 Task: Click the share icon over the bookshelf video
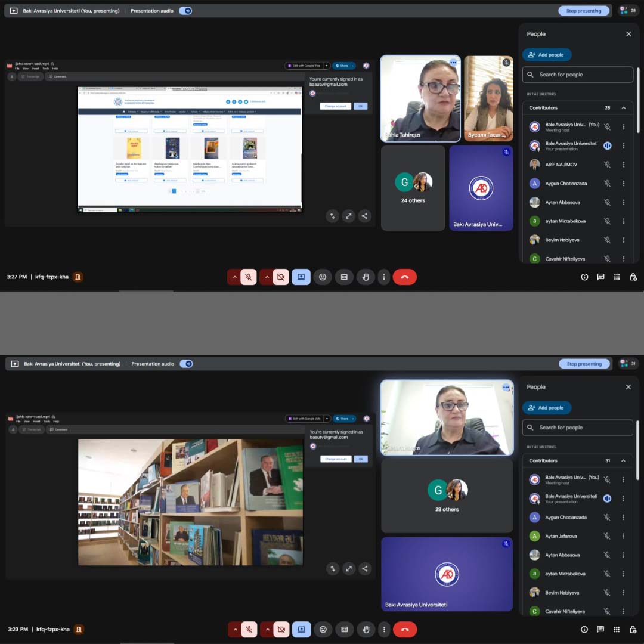click(365, 569)
